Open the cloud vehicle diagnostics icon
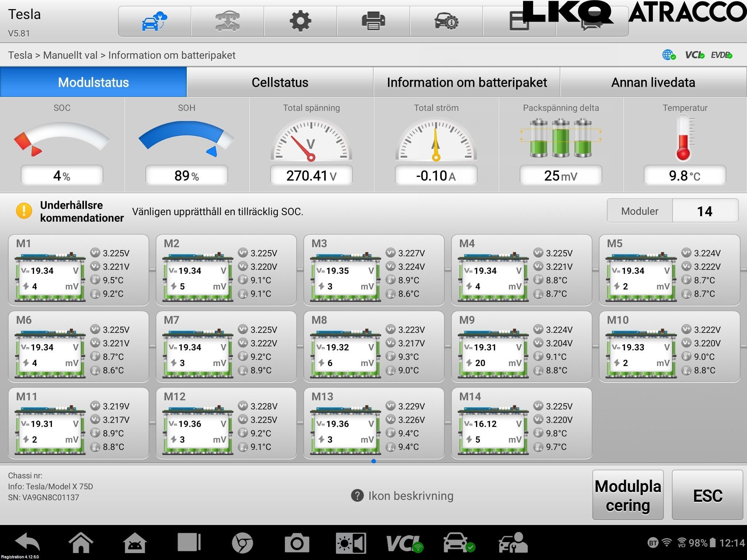Viewport: 747px width, 560px height. click(154, 21)
